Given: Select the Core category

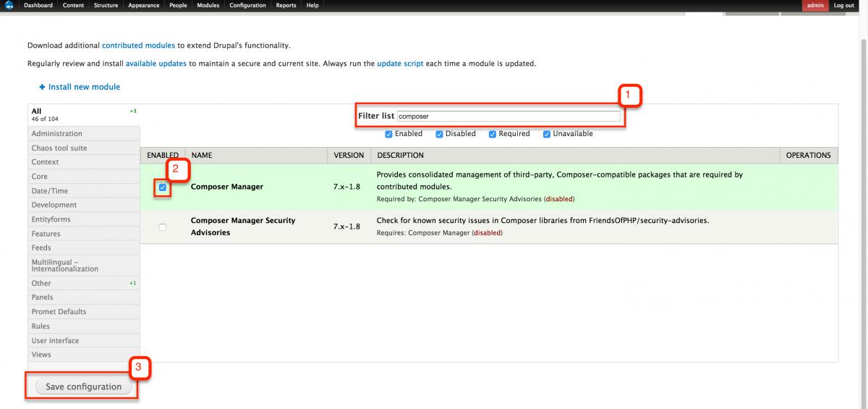Looking at the screenshot, I should pyautogui.click(x=83, y=177).
